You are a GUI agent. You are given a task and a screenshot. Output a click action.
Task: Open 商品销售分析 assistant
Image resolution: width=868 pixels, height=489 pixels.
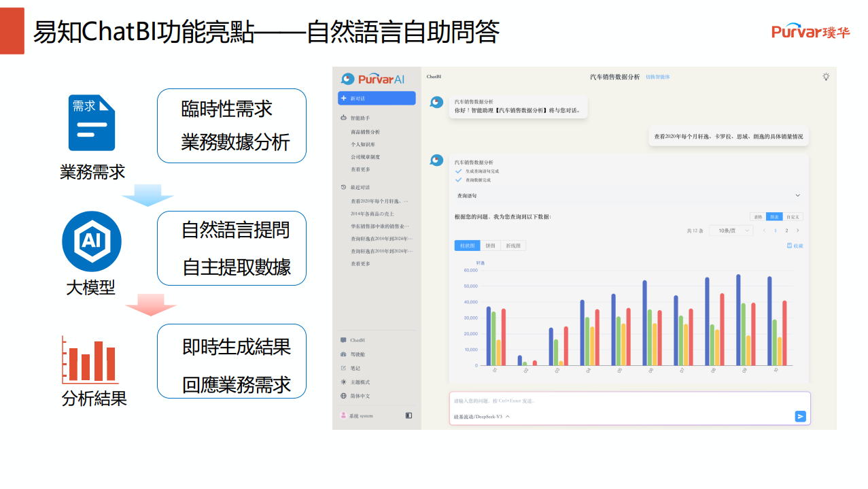(365, 132)
